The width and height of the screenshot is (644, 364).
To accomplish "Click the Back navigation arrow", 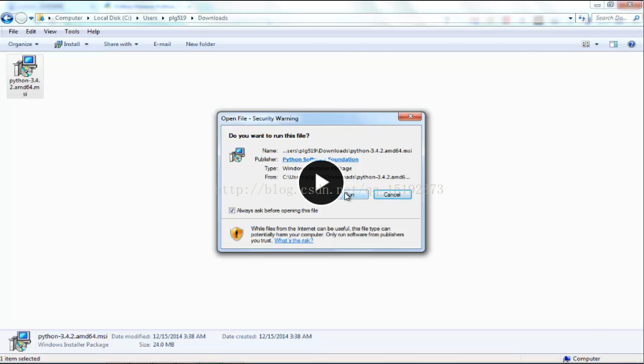I will coord(7,18).
